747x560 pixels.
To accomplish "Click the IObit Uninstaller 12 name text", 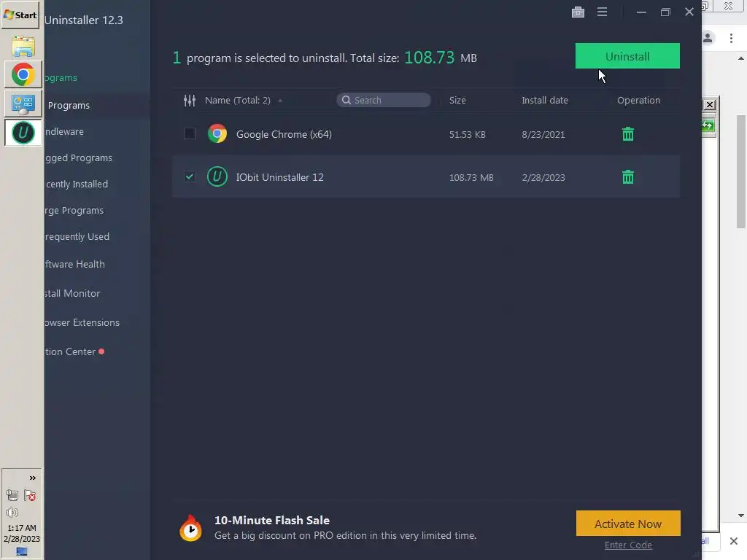I will tap(279, 177).
